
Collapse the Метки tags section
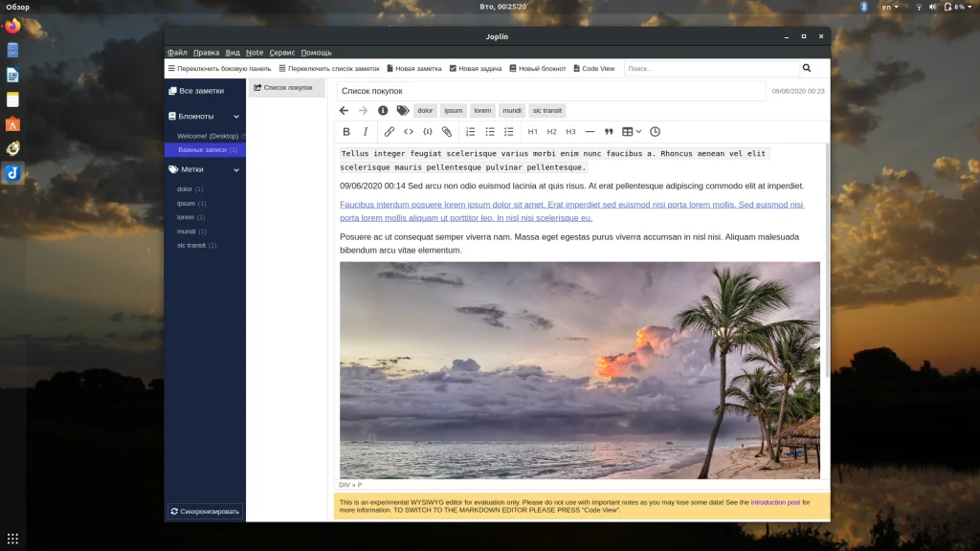[236, 169]
